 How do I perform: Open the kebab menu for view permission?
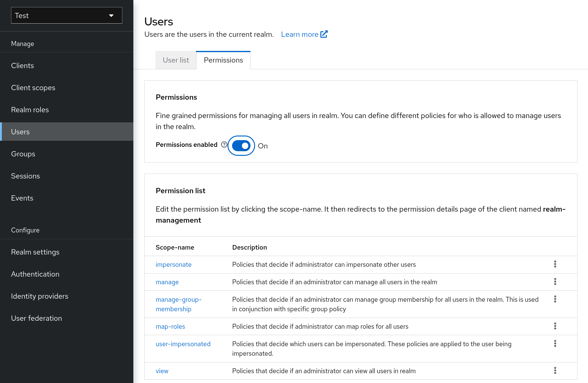(555, 370)
